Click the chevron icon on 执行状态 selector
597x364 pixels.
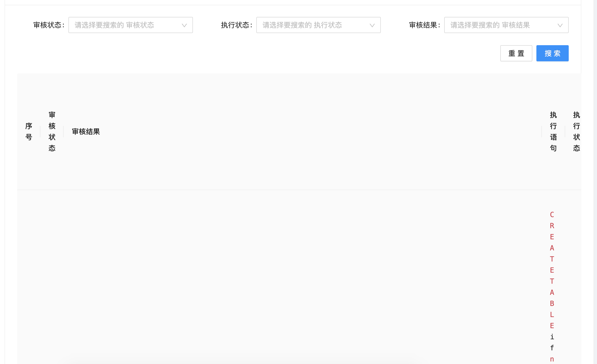pos(372,25)
